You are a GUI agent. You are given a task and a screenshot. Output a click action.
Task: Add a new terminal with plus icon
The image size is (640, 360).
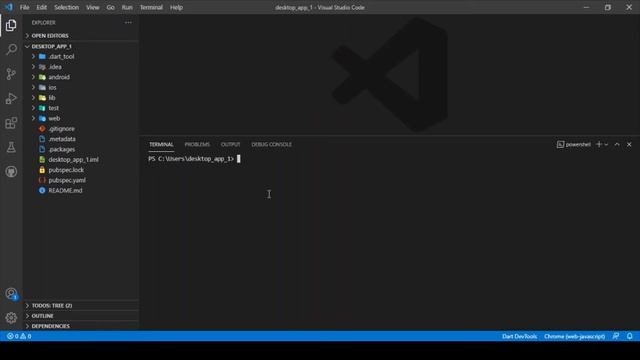pos(599,144)
